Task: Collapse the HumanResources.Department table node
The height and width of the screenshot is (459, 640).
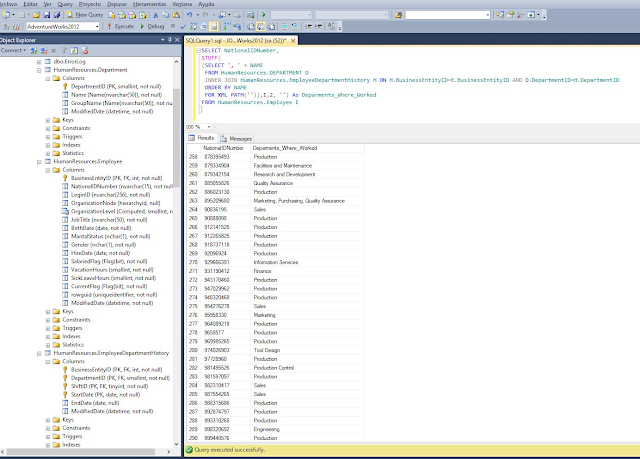Action: pos(37,70)
